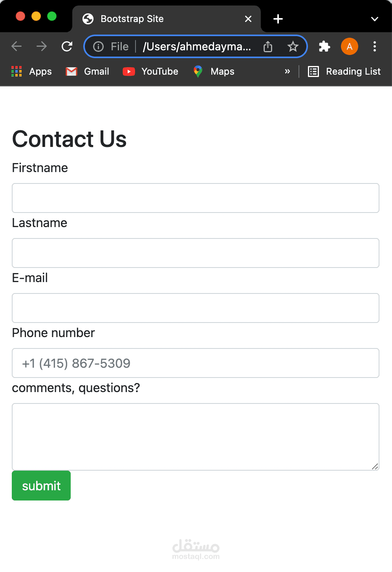Click the YouTube bookmark icon
The image size is (392, 572).
point(128,71)
